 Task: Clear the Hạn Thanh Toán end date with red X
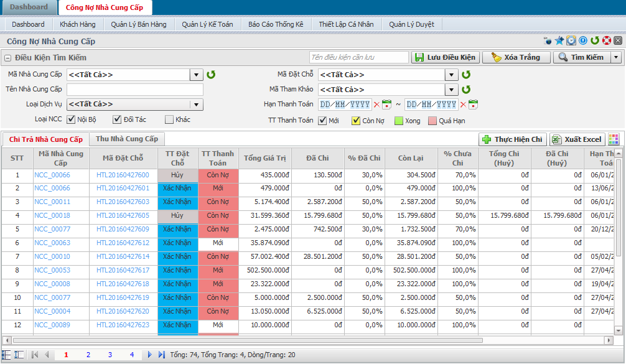[x=463, y=105]
